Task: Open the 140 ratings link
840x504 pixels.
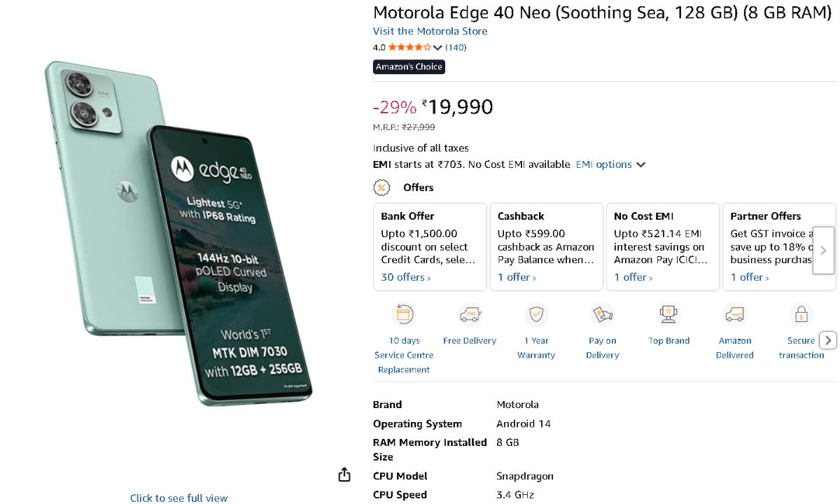Action: [456, 48]
